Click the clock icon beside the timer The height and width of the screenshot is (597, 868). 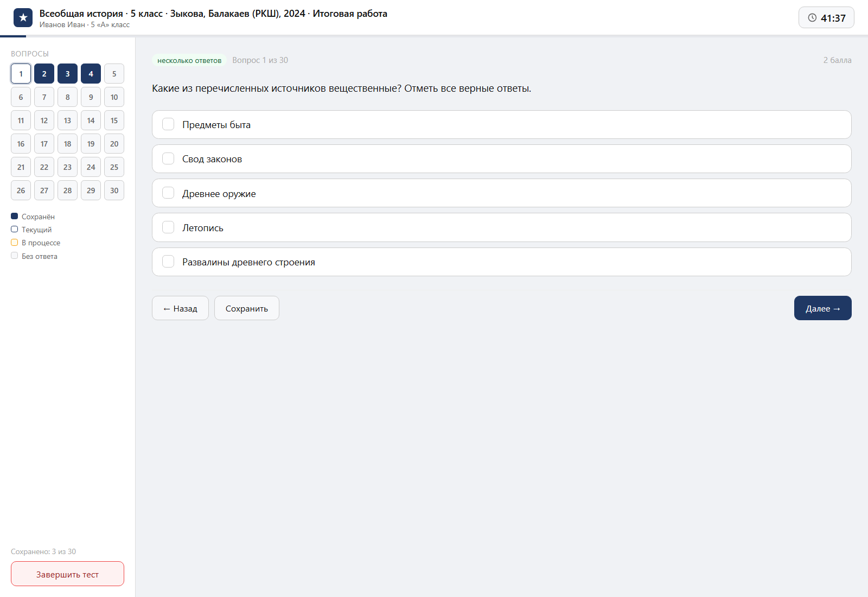[812, 18]
